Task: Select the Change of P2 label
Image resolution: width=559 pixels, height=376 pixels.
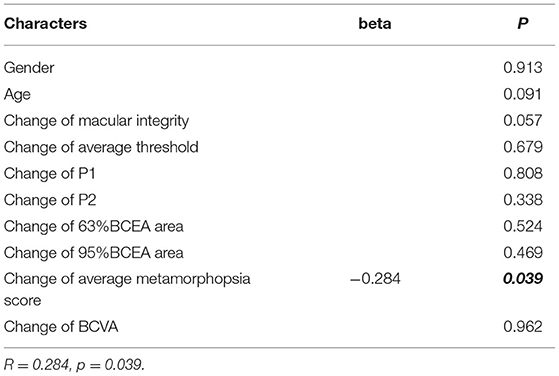Action: coord(50,200)
